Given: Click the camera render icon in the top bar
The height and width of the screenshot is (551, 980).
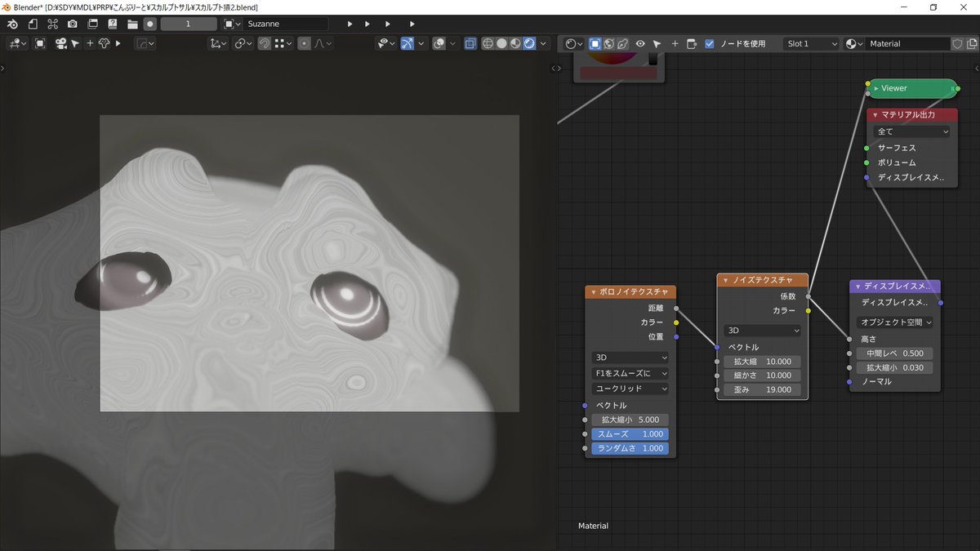Looking at the screenshot, I should (73, 24).
